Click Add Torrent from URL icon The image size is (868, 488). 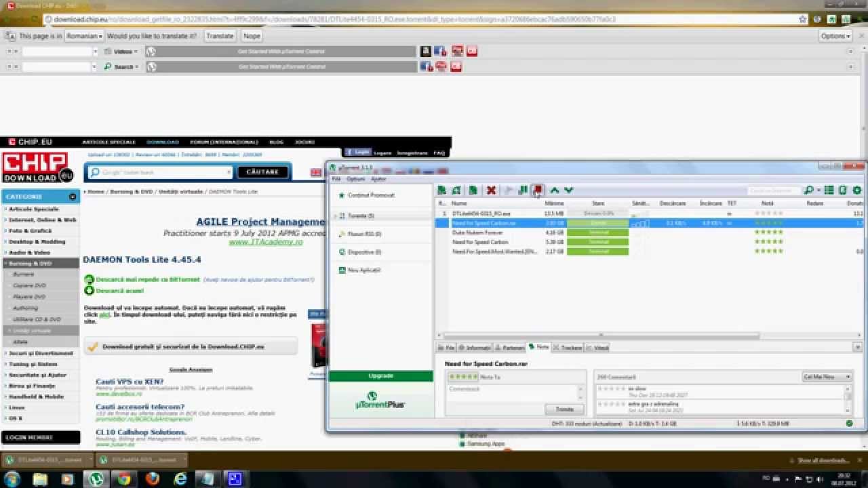tap(456, 190)
